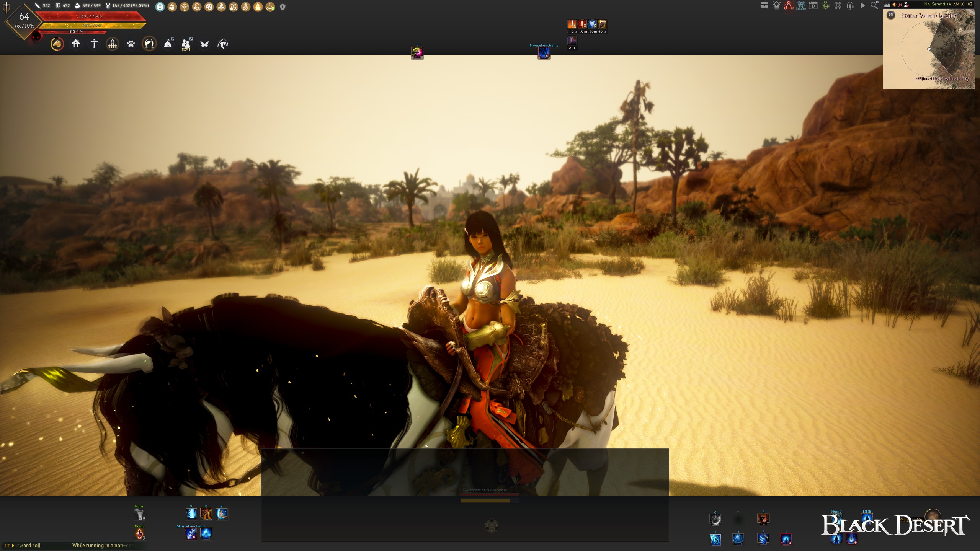Click the play triangle icon

862,5
